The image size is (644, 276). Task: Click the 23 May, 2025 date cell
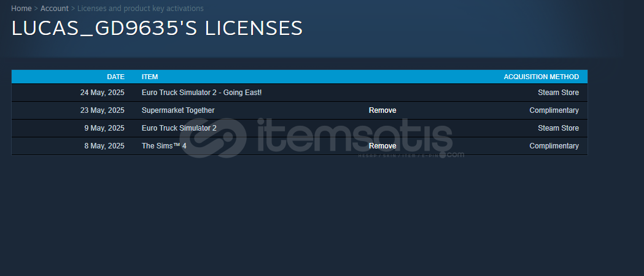103,110
